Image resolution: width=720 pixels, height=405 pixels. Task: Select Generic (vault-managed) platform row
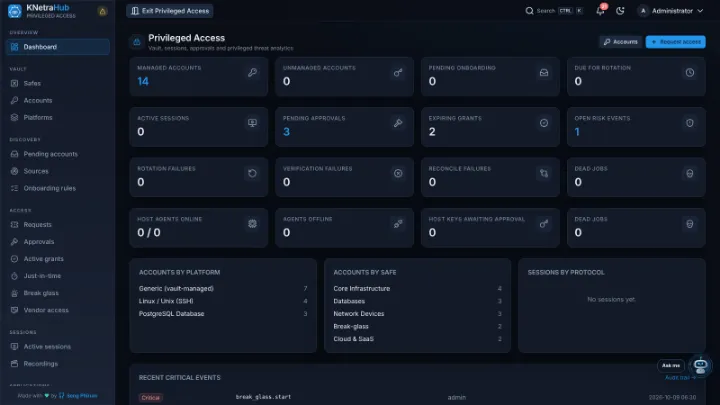tap(223, 288)
